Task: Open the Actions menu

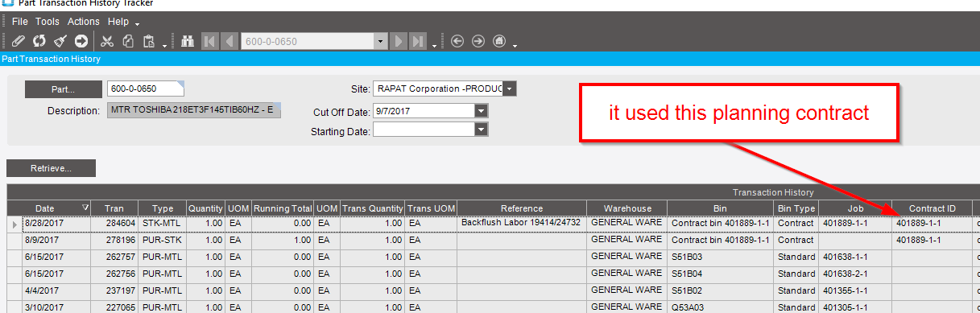Action: click(84, 22)
